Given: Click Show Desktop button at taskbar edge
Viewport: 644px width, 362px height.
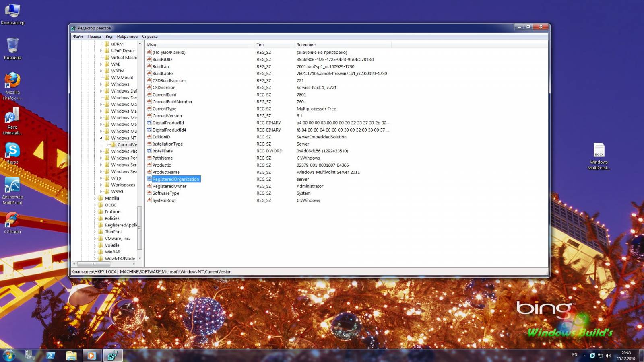Looking at the screenshot, I should point(641,356).
